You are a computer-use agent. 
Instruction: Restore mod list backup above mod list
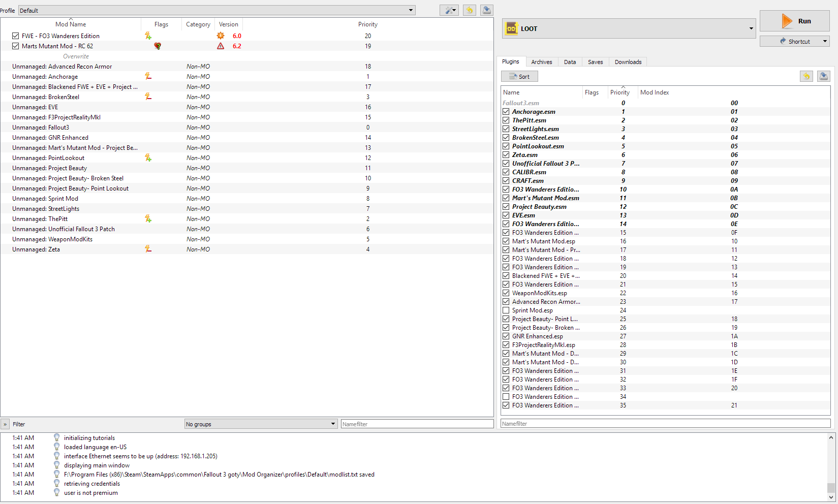coord(470,10)
